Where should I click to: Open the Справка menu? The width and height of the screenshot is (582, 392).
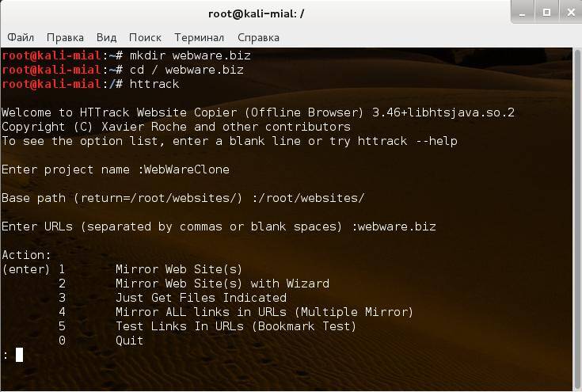[258, 37]
